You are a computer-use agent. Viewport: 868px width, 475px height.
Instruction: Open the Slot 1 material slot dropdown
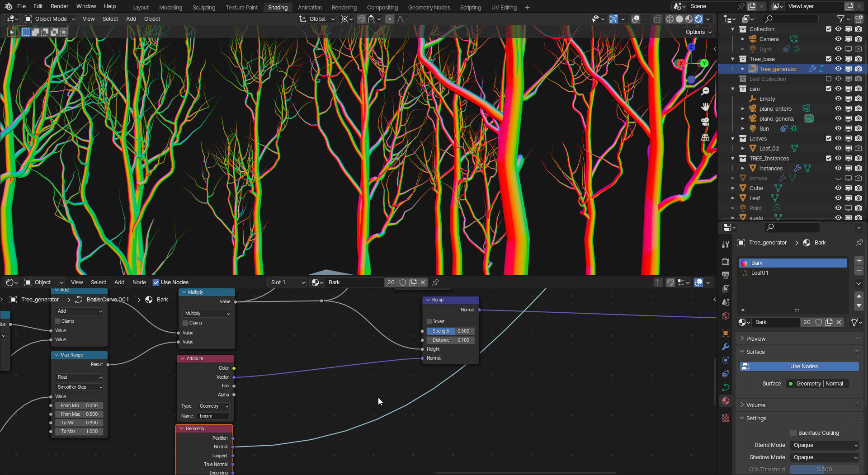pos(288,282)
